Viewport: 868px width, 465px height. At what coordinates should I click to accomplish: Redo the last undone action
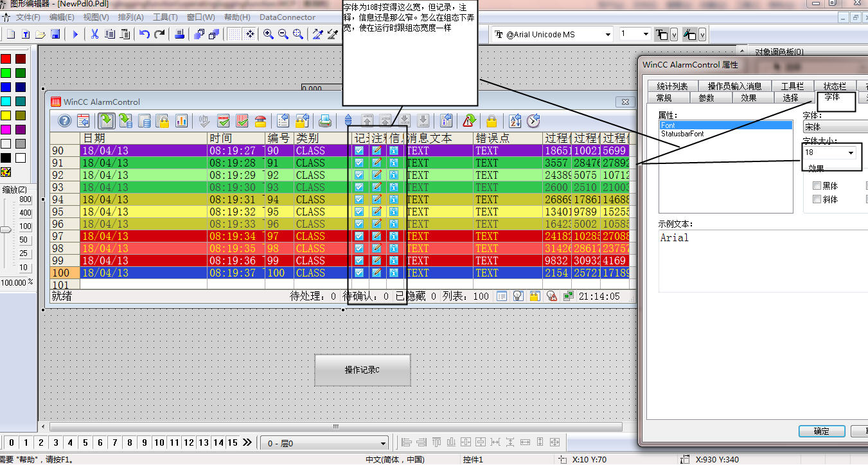tap(159, 34)
